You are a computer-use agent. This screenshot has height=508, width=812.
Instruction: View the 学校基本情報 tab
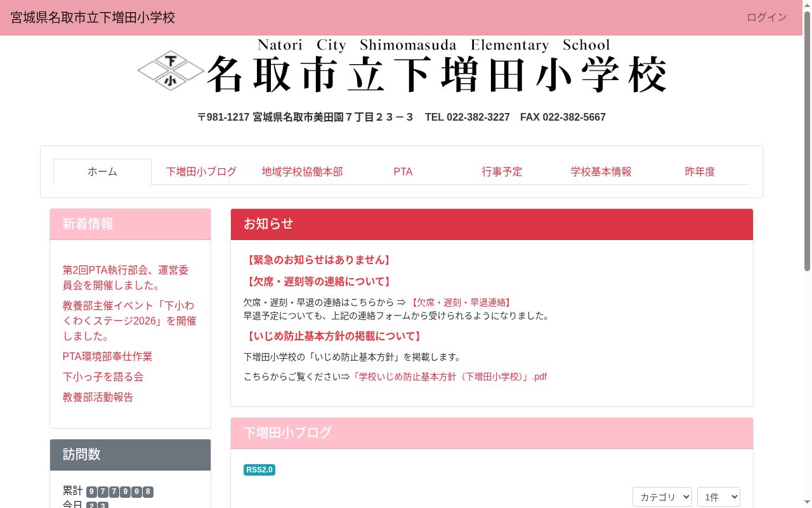[x=601, y=171]
